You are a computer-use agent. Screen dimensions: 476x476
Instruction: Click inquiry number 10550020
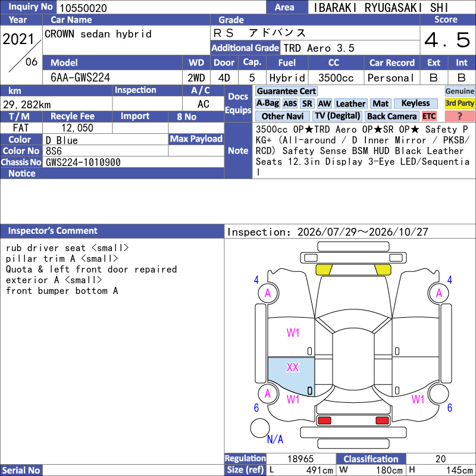click(83, 8)
